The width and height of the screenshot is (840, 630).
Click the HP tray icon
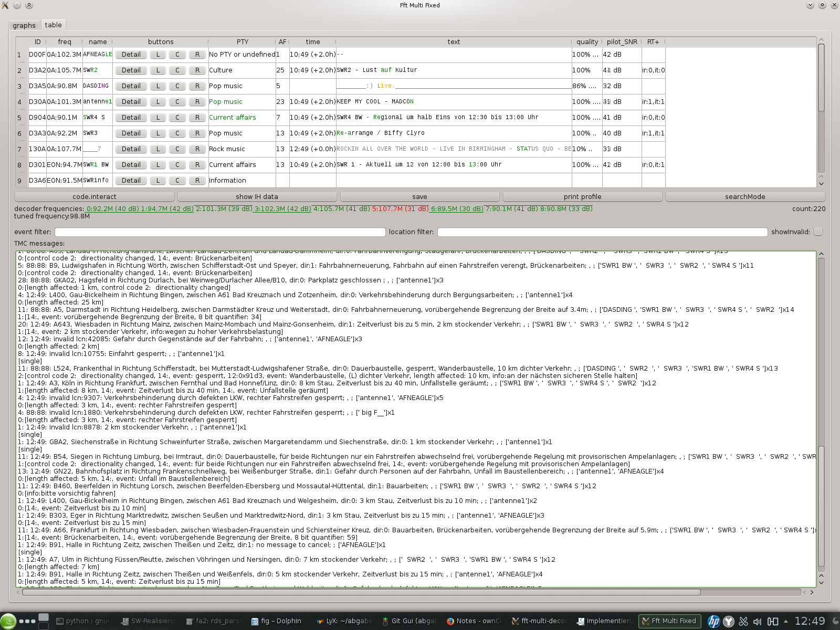point(714,621)
